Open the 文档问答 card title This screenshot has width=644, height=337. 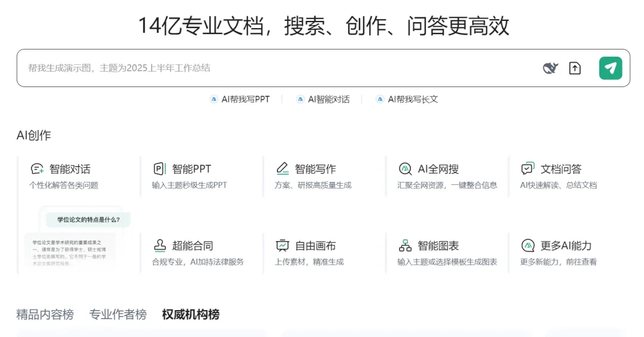pyautogui.click(x=561, y=169)
